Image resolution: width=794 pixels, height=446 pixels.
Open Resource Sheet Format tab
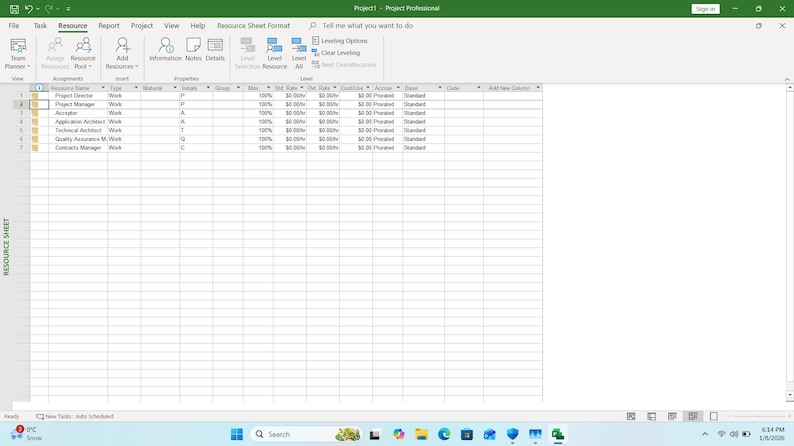[x=253, y=25]
